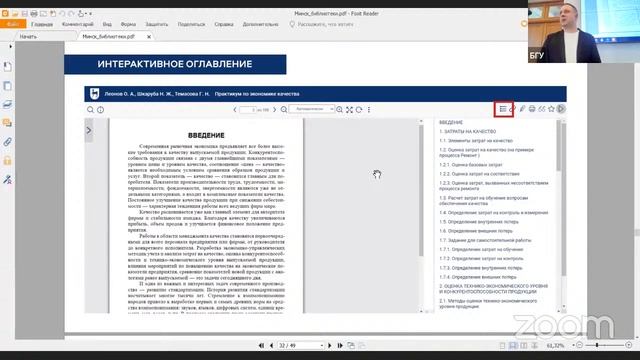Click the printer icon in embedded viewer toolbar

[532, 109]
